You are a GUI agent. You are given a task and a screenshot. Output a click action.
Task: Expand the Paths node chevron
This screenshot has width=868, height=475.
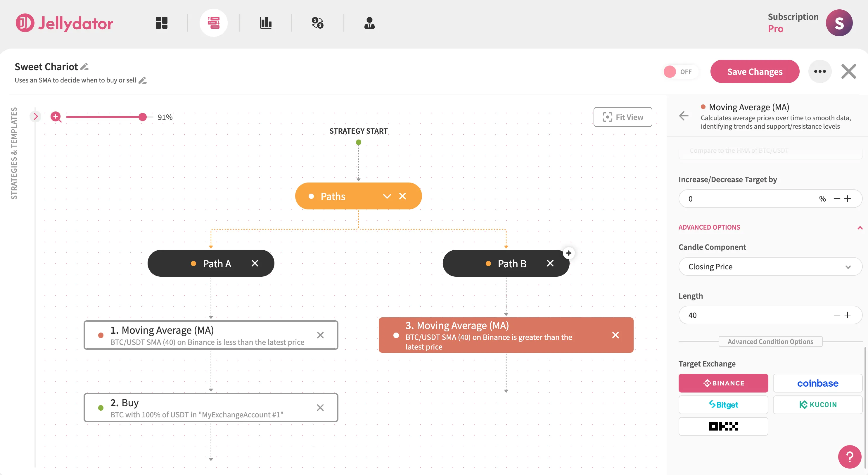click(x=386, y=196)
